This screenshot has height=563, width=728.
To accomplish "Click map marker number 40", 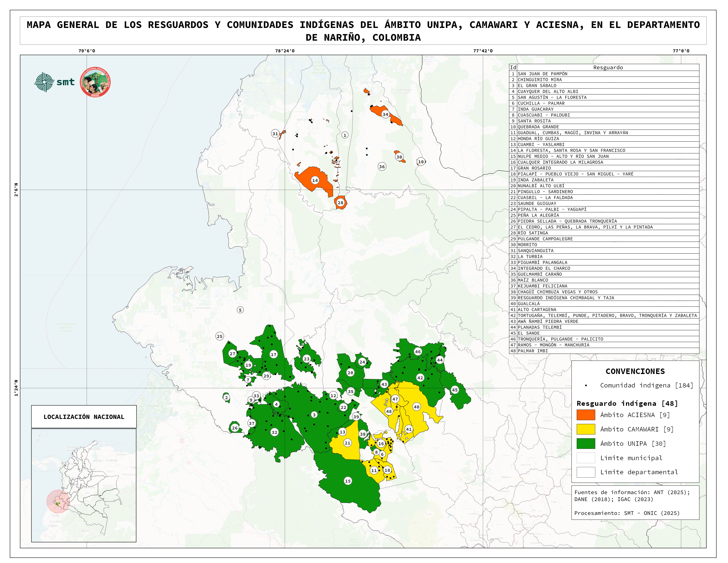I will click(x=417, y=407).
